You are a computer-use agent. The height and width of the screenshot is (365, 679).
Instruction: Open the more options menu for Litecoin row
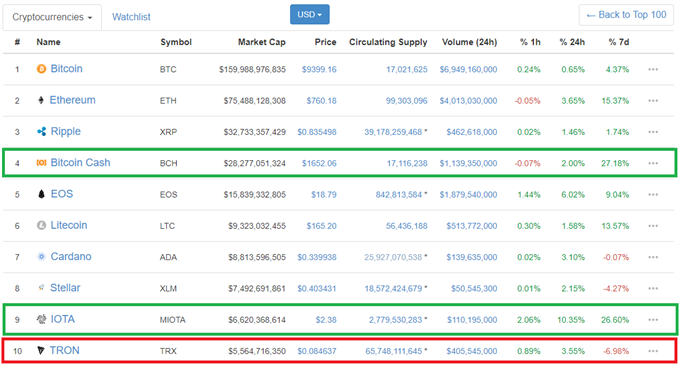(653, 226)
